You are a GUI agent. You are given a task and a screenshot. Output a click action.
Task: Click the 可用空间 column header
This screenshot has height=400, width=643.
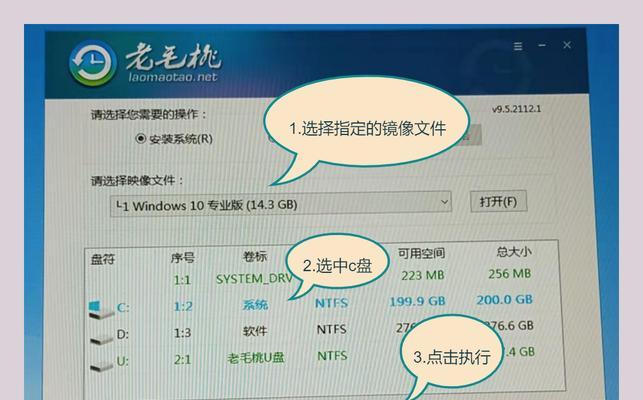(421, 253)
